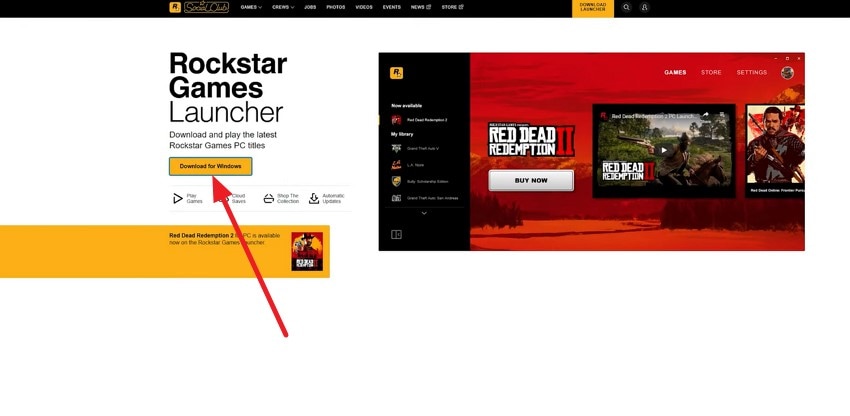
Task: Click the Rockstar Games logo in the navbar
Action: pyautogui.click(x=175, y=7)
